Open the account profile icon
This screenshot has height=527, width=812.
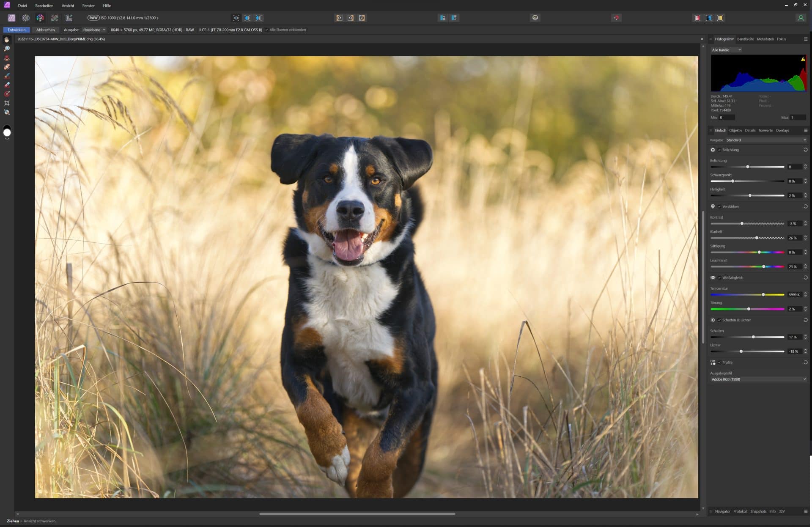(x=801, y=18)
